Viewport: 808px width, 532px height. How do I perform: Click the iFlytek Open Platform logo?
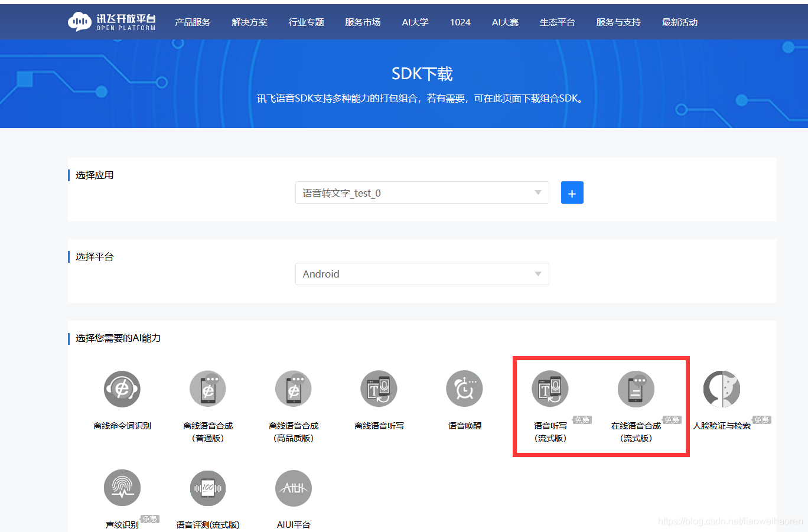click(x=112, y=22)
